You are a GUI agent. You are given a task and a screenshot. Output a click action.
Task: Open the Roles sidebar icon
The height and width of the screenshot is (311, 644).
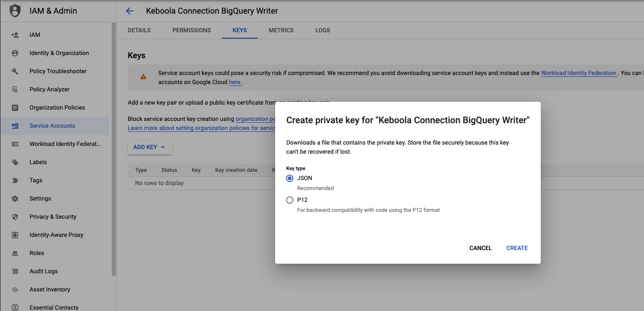click(15, 253)
